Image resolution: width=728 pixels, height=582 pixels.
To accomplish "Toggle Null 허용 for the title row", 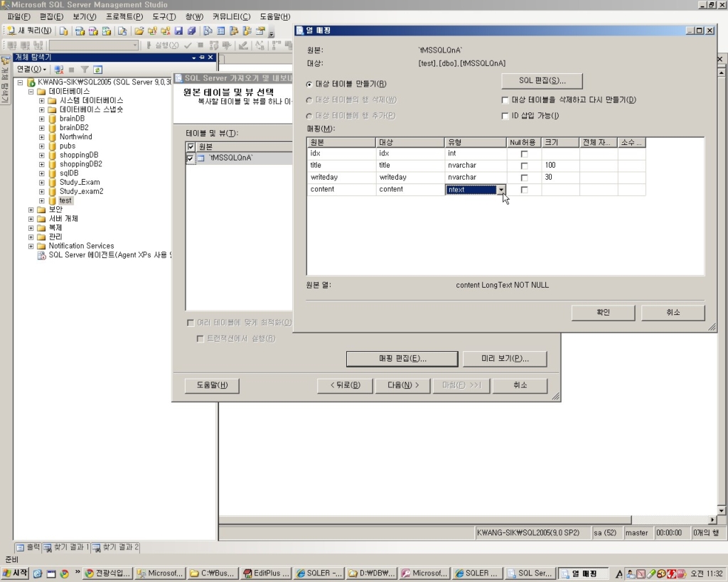I will point(524,166).
